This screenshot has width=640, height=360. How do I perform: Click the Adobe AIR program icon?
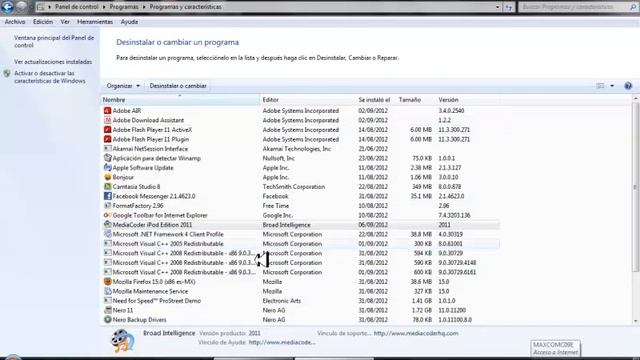coord(107,111)
